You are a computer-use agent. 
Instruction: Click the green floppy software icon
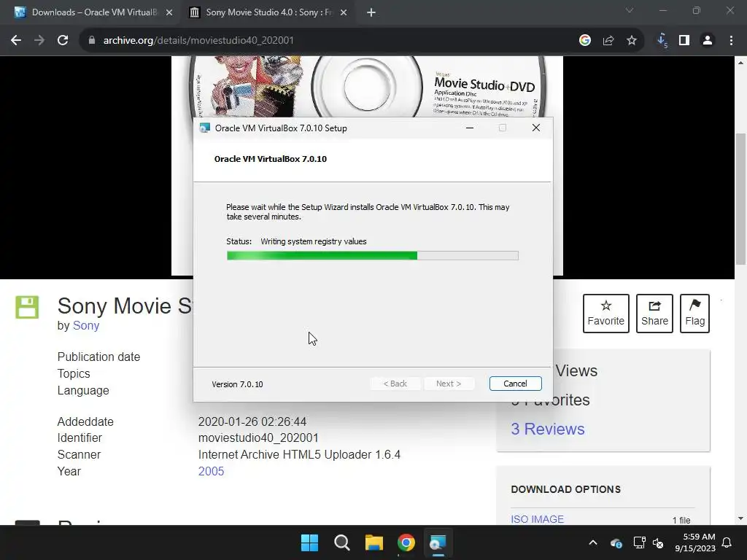[27, 307]
